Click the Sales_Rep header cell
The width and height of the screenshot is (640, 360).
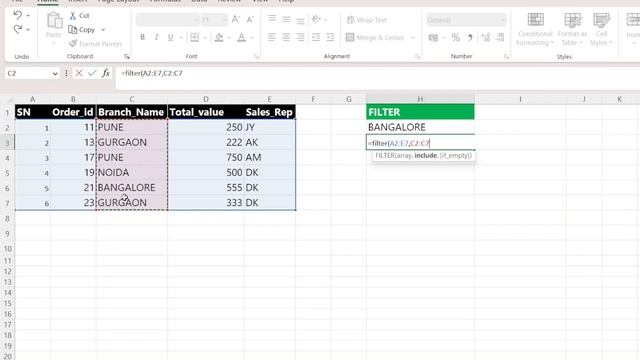(270, 112)
